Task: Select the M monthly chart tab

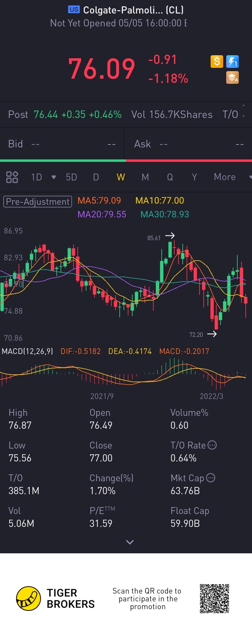Action: (145, 177)
